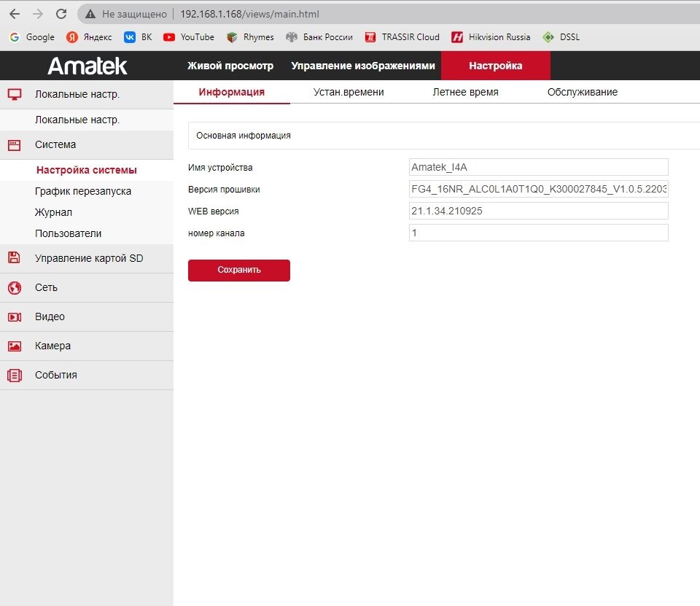
Task: Click the browser forward arrow
Action: click(38, 14)
